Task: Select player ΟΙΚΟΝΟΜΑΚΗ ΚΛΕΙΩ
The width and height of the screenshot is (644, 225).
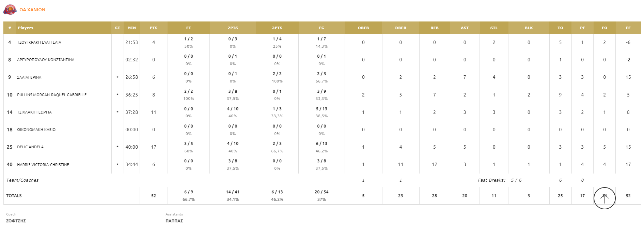Action: pyautogui.click(x=36, y=130)
